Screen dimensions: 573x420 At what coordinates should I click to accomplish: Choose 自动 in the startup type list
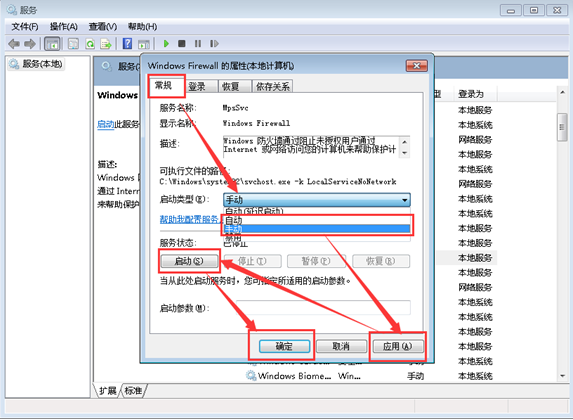coord(316,220)
